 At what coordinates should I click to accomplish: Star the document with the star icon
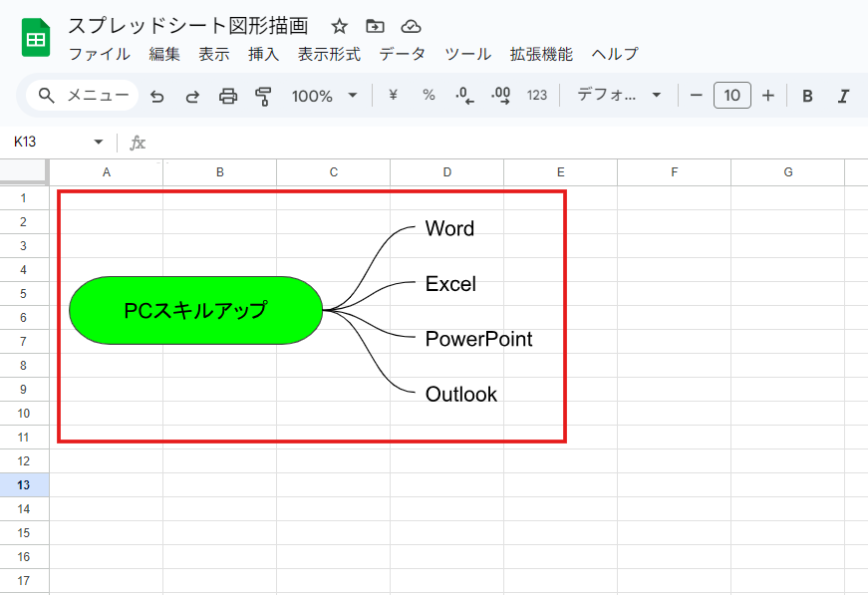pos(339,26)
